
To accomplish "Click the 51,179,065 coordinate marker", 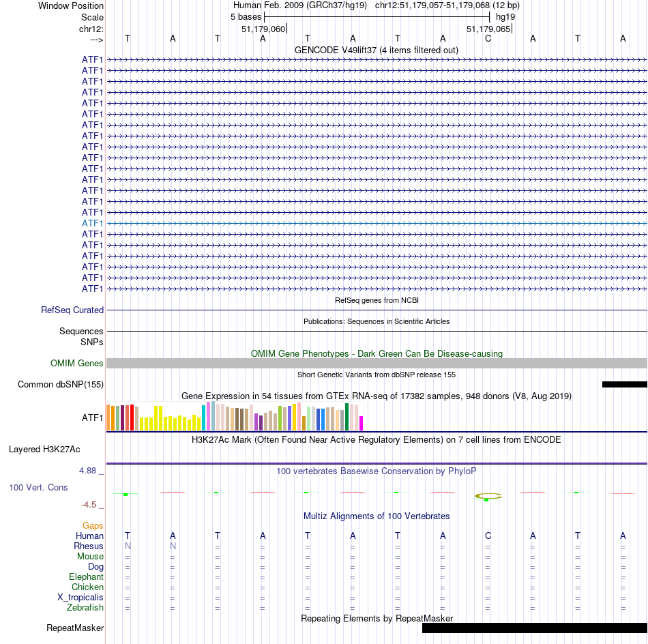I will [488, 29].
